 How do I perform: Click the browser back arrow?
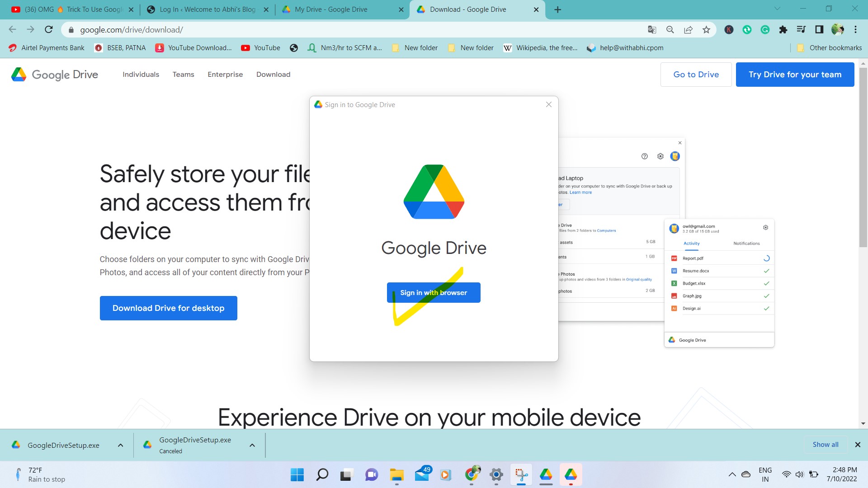tap(12, 30)
